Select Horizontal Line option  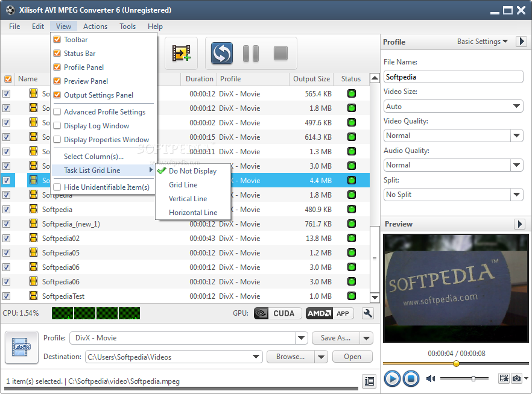coord(193,213)
